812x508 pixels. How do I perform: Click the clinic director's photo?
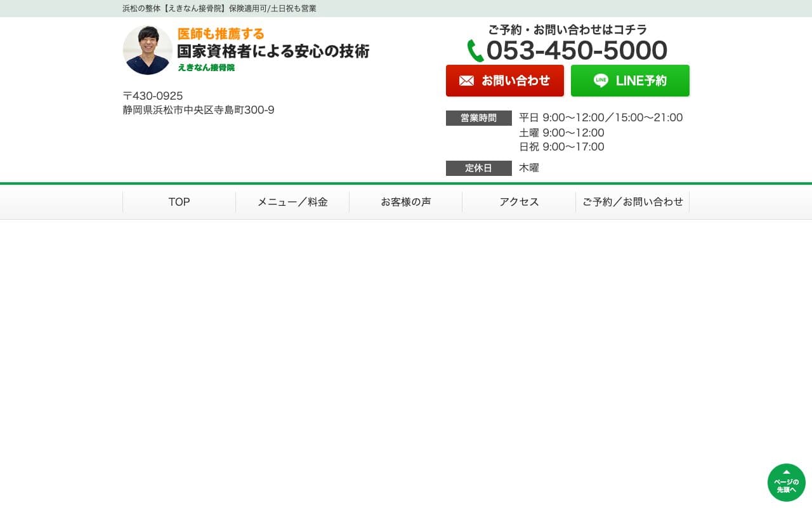tap(147, 50)
